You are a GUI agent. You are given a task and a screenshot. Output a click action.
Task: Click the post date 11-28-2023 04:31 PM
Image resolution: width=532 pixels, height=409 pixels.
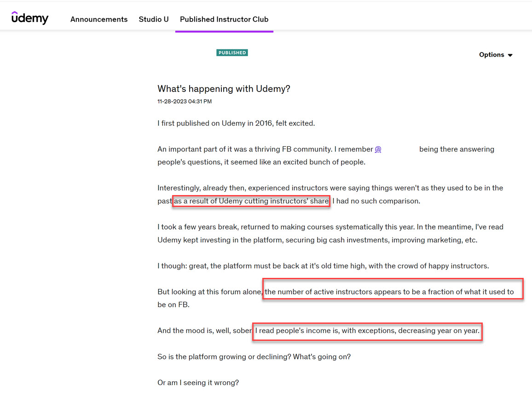coord(185,101)
